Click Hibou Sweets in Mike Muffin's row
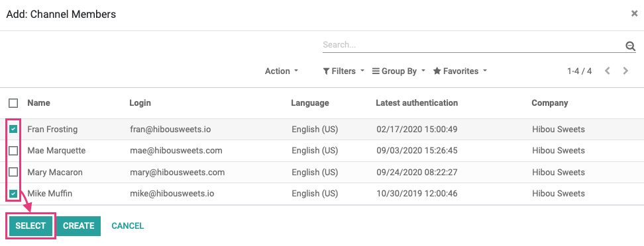Screen dimensions: 644x246 558,194
